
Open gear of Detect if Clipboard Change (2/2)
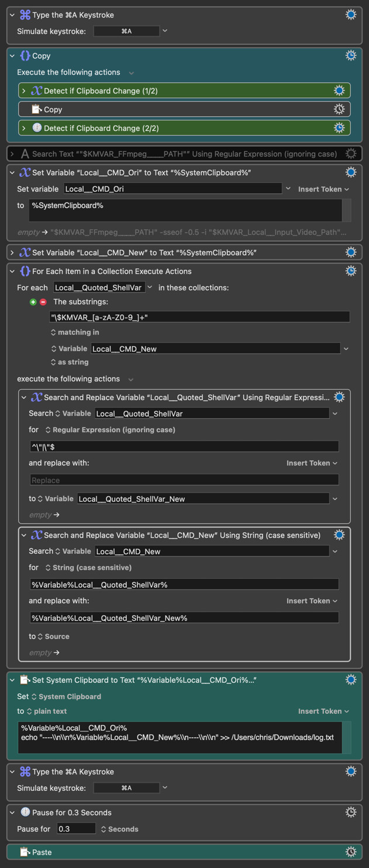tap(339, 128)
